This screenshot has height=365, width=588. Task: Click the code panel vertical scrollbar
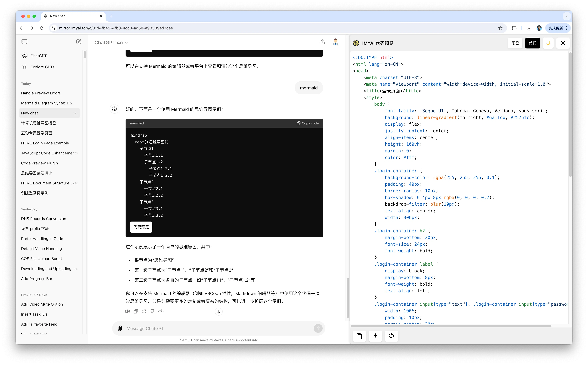click(570, 115)
